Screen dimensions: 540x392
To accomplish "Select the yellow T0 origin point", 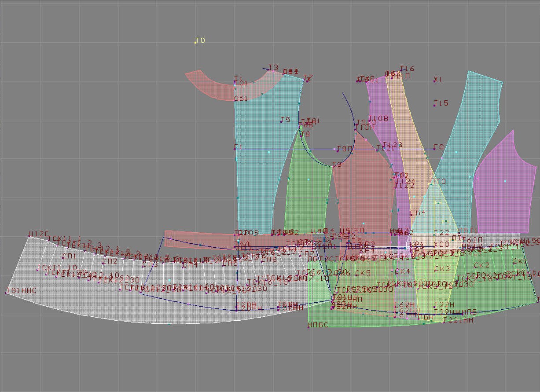I will (195, 43).
